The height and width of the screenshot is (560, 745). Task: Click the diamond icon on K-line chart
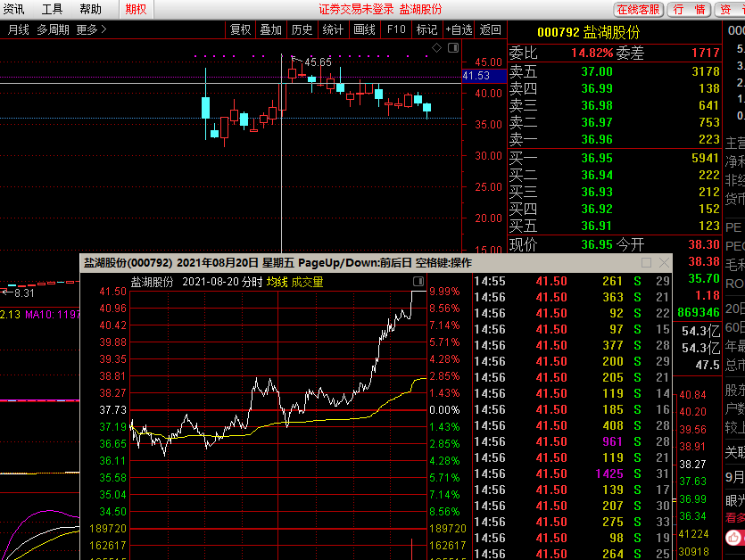pos(436,47)
